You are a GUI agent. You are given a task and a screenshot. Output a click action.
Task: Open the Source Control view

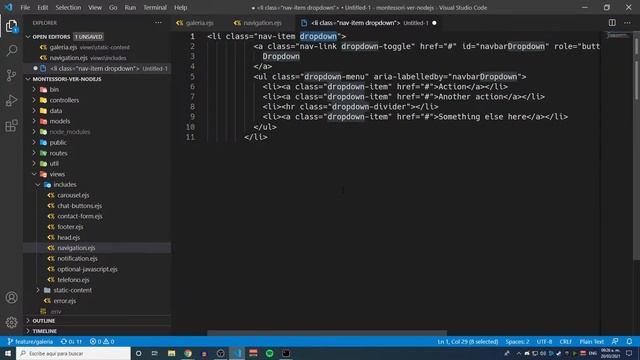point(11,76)
